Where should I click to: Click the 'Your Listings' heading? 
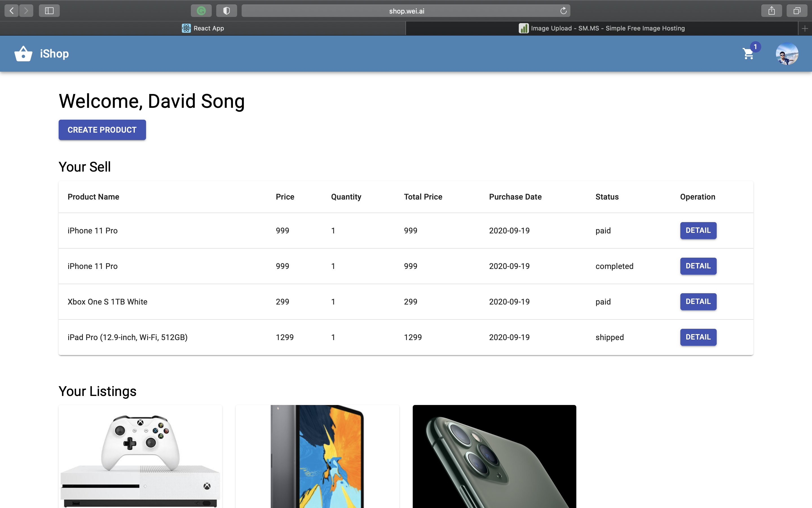point(97,391)
